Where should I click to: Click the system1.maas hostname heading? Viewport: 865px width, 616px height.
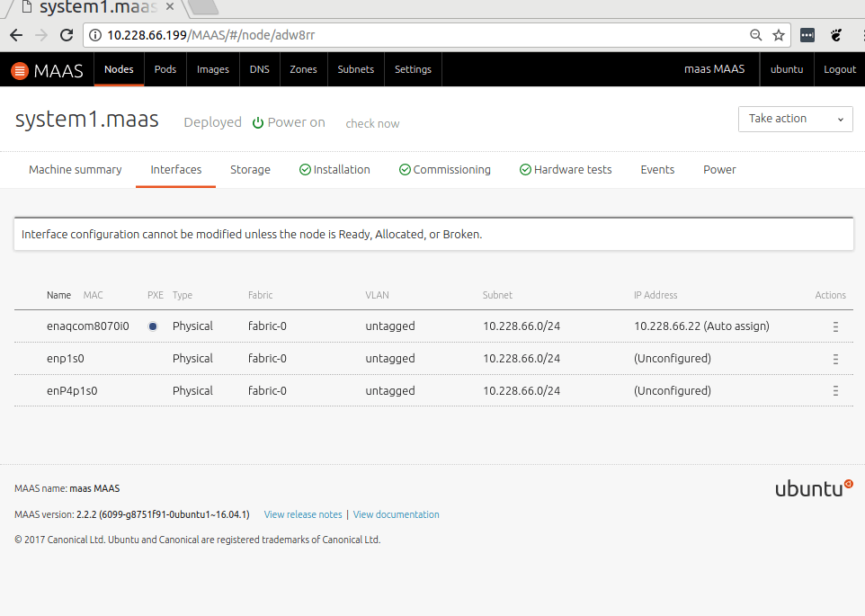pyautogui.click(x=87, y=120)
